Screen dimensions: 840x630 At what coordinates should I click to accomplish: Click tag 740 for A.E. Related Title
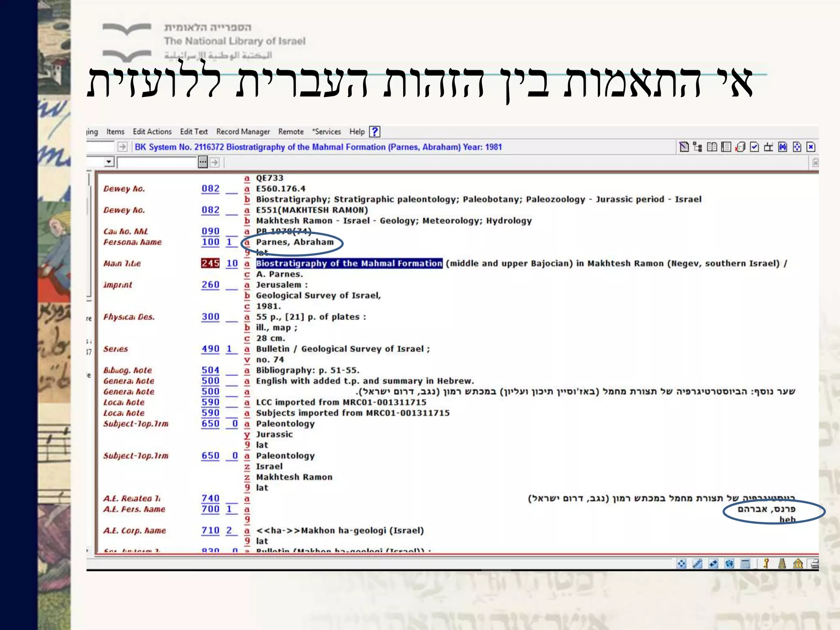coord(210,498)
